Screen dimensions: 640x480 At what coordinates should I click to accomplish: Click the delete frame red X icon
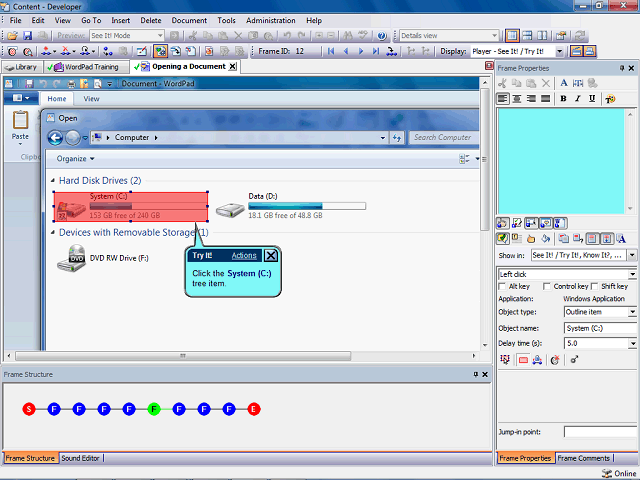tap(65, 51)
